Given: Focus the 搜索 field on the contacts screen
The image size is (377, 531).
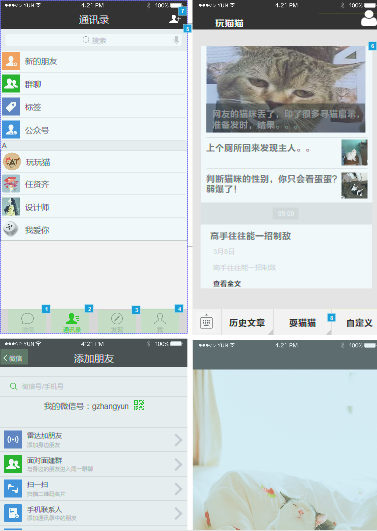Looking at the screenshot, I should click(94, 40).
